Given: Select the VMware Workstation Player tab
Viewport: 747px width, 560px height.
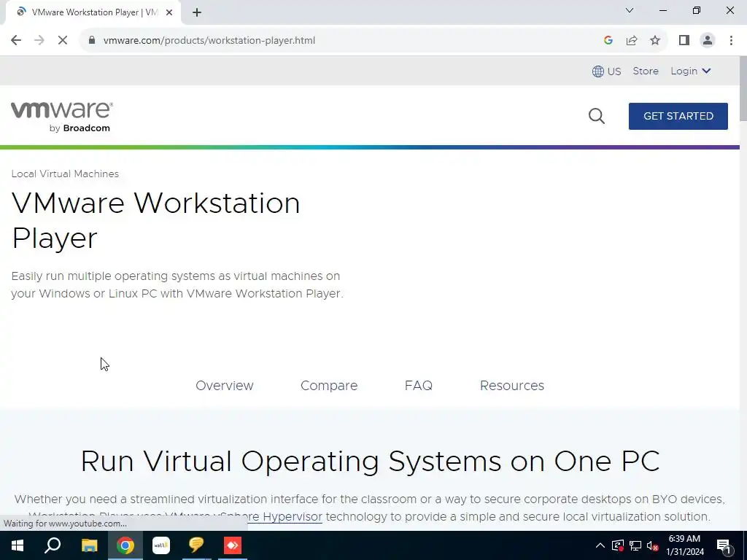Looking at the screenshot, I should 93,12.
